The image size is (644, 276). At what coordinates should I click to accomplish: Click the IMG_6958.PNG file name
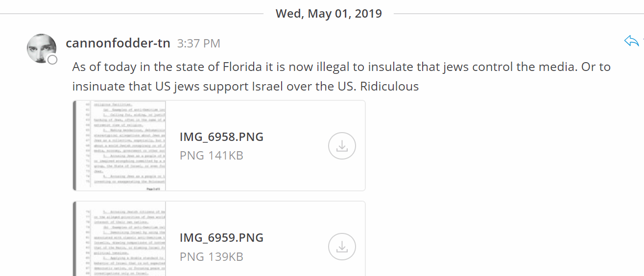click(221, 137)
